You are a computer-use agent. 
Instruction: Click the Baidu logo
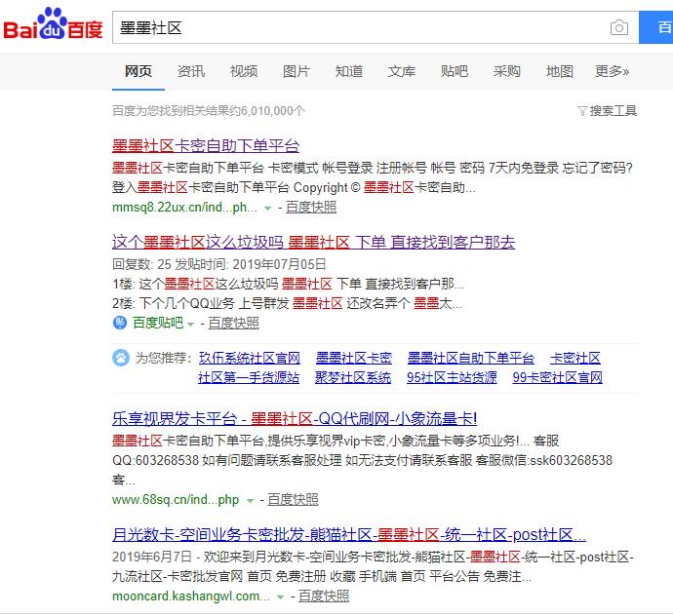pyautogui.click(x=53, y=24)
